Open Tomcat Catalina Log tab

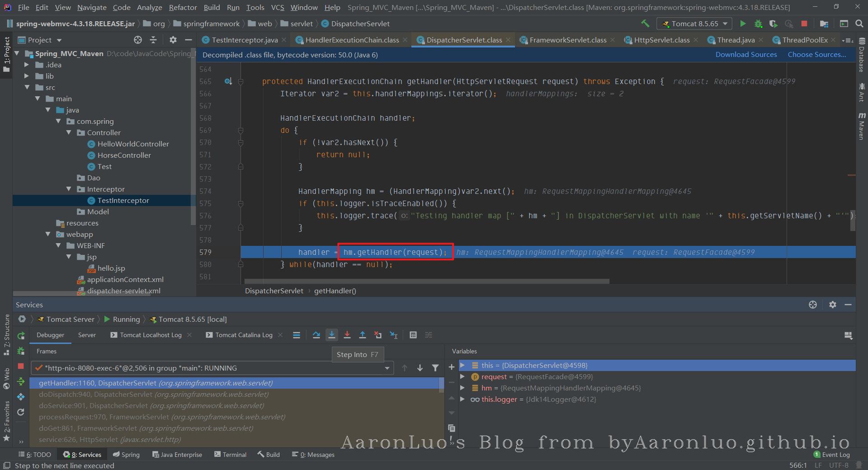(244, 335)
